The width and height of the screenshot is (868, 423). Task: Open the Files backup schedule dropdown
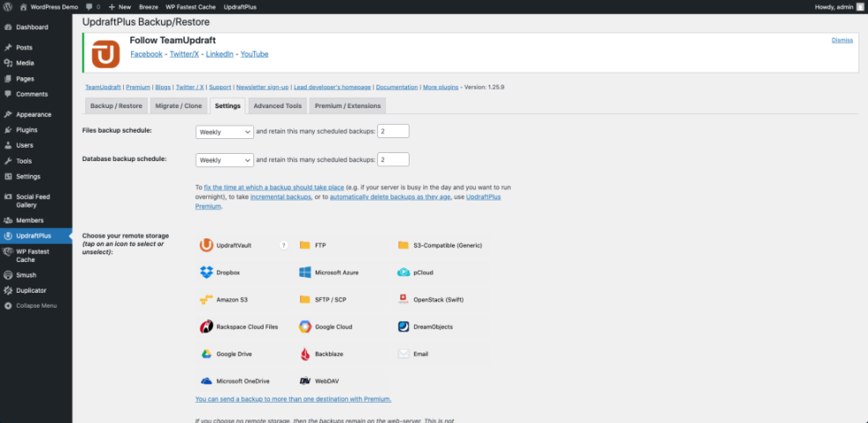click(x=225, y=132)
